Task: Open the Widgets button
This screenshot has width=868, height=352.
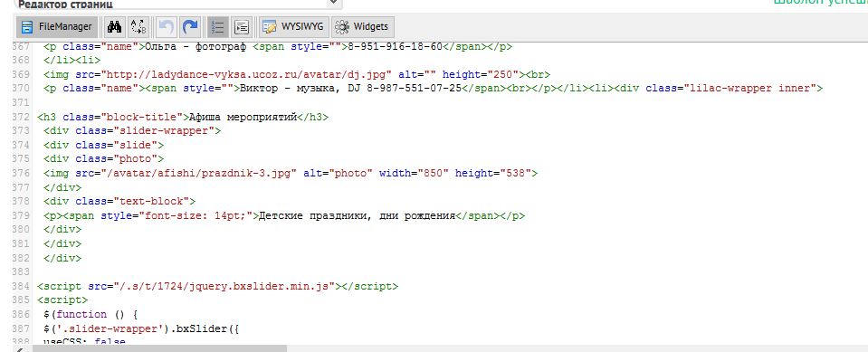Action: point(363,26)
